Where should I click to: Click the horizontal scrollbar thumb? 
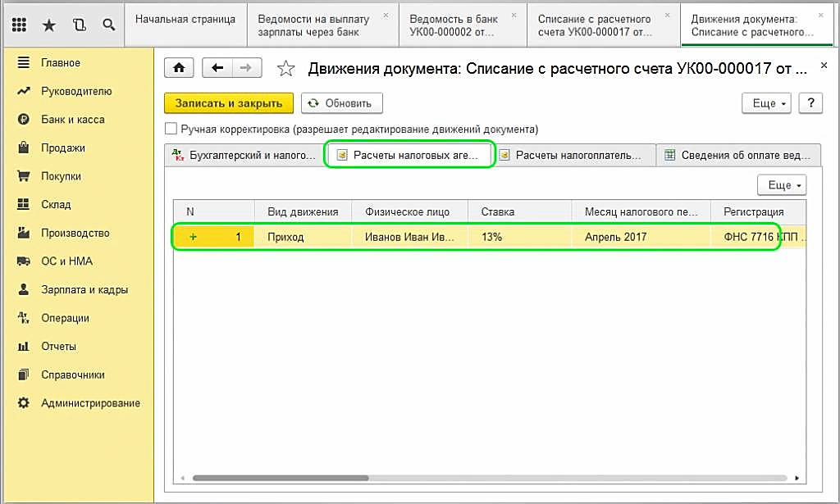281,478
